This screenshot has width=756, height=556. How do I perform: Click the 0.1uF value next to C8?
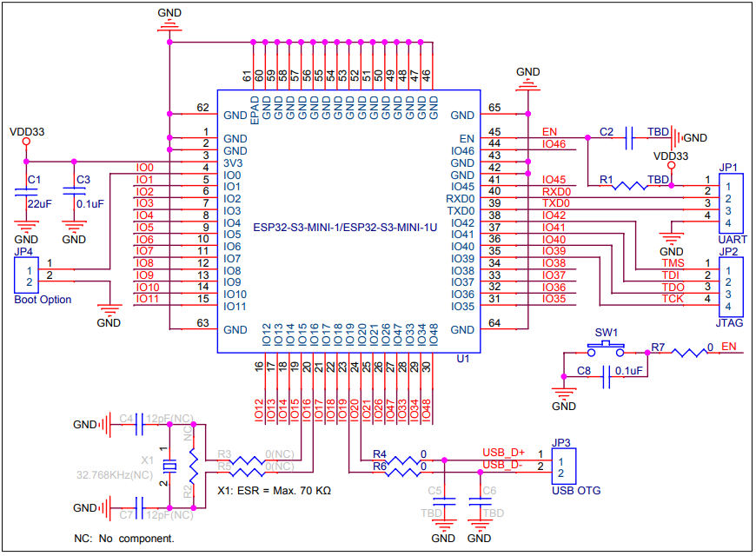coord(629,371)
